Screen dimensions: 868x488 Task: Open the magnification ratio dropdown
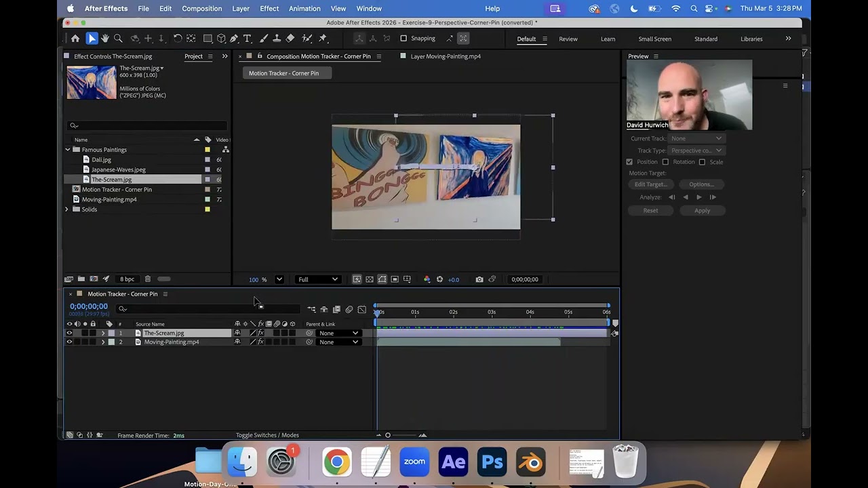[279, 279]
